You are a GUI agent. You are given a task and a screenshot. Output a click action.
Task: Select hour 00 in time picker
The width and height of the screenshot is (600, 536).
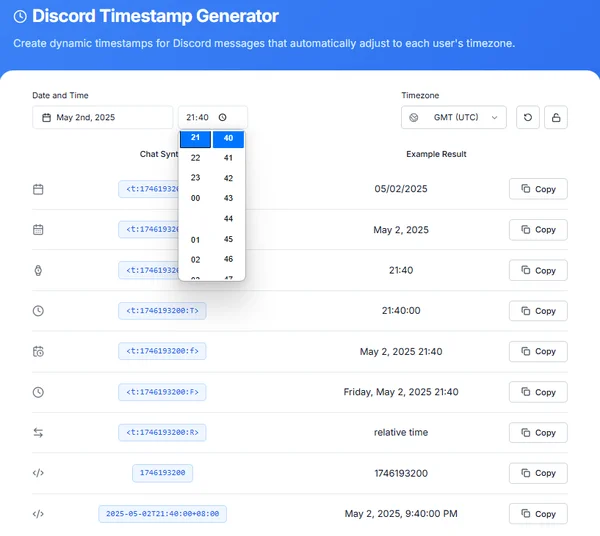click(x=196, y=198)
